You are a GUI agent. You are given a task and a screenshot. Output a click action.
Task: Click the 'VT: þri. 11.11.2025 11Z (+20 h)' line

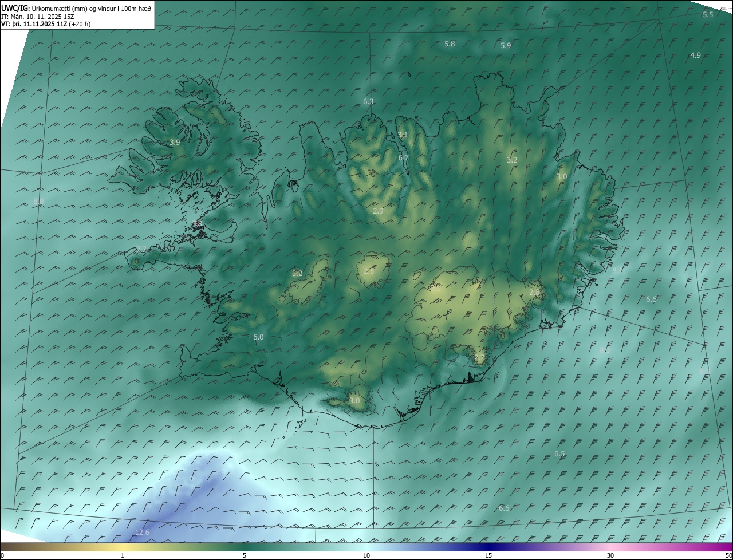pos(46,25)
